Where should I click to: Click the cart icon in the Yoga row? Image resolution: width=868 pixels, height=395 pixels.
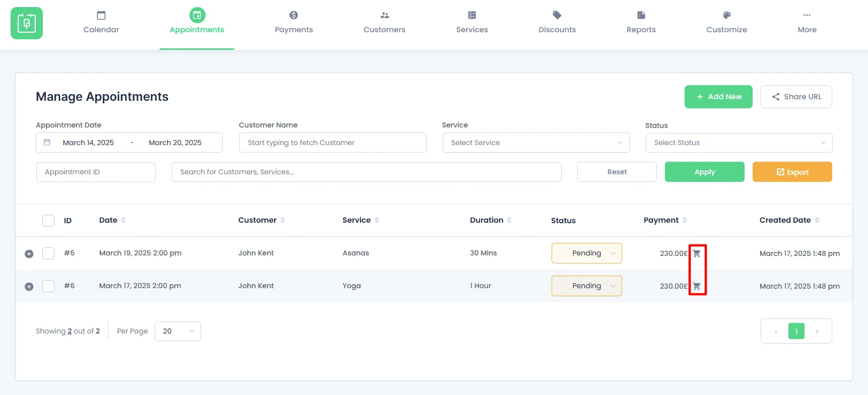point(697,286)
